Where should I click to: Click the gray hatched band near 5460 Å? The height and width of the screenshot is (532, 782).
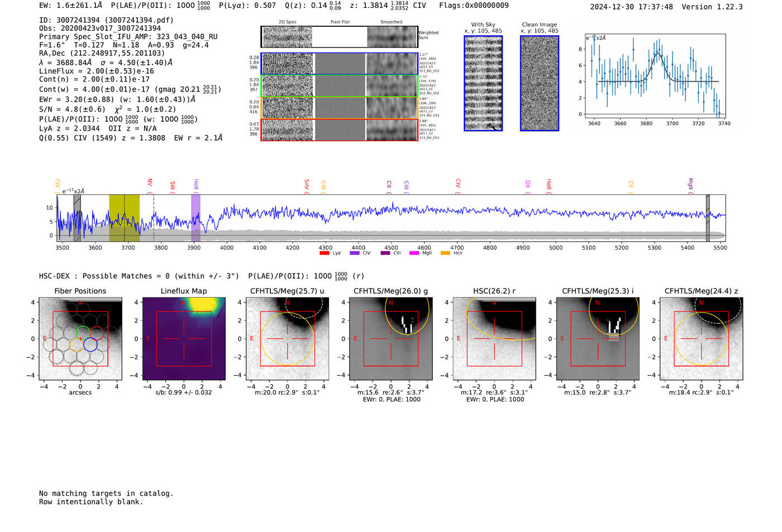(708, 218)
